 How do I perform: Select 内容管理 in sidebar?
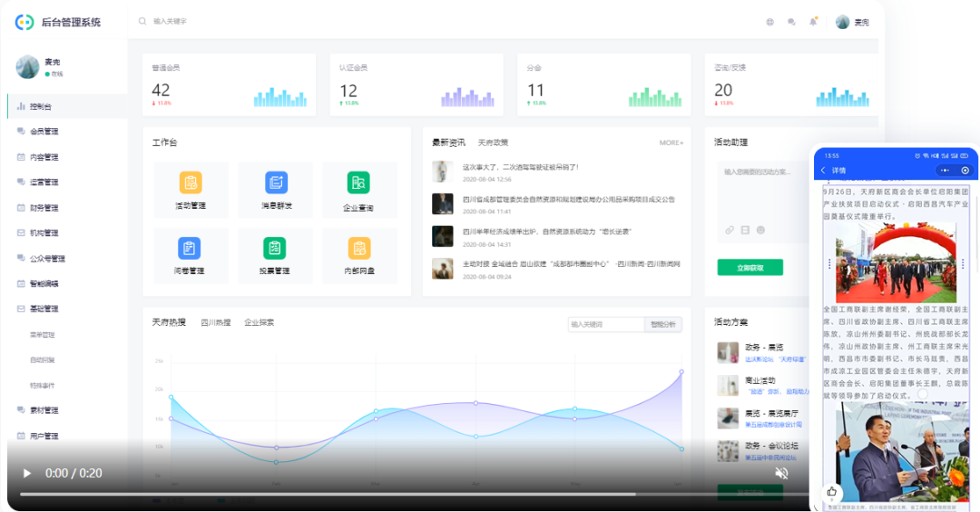tap(44, 157)
